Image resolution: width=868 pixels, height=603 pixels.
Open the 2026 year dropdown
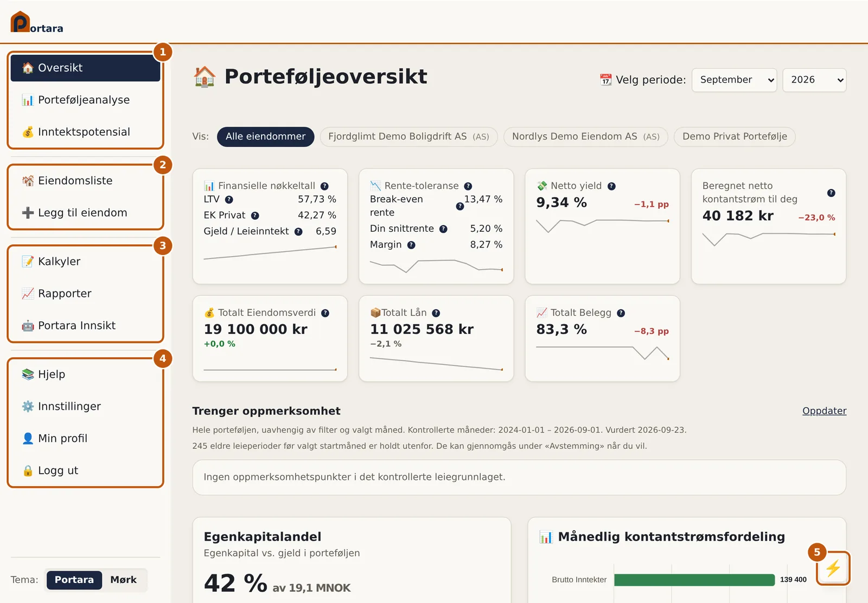(x=814, y=80)
